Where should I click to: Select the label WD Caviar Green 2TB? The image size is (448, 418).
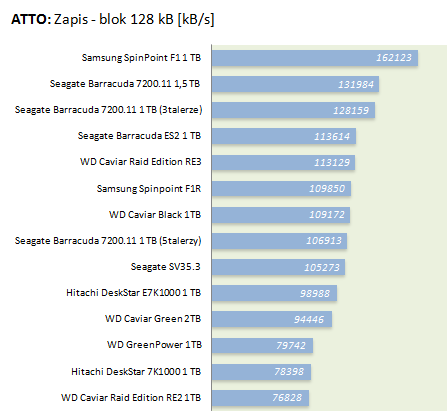click(153, 319)
